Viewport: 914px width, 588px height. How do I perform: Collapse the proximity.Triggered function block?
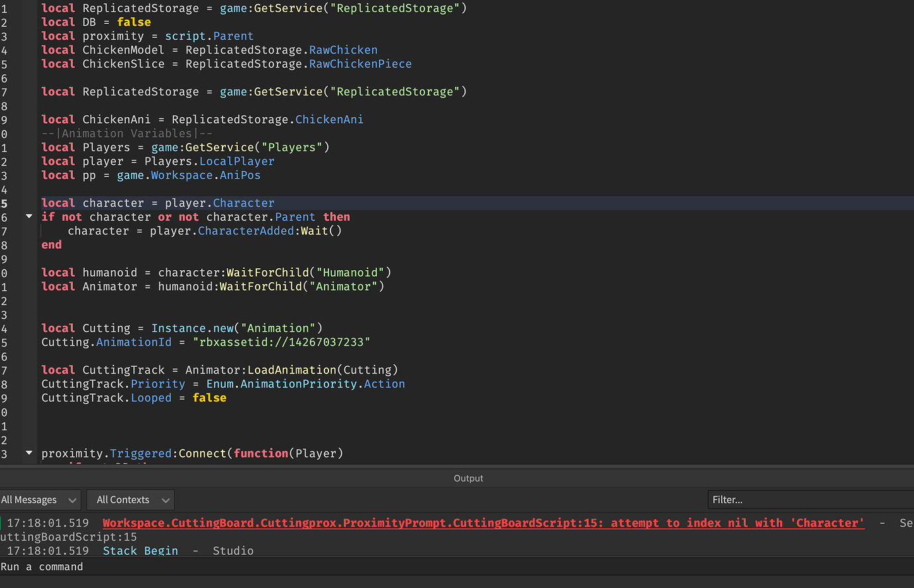28,453
